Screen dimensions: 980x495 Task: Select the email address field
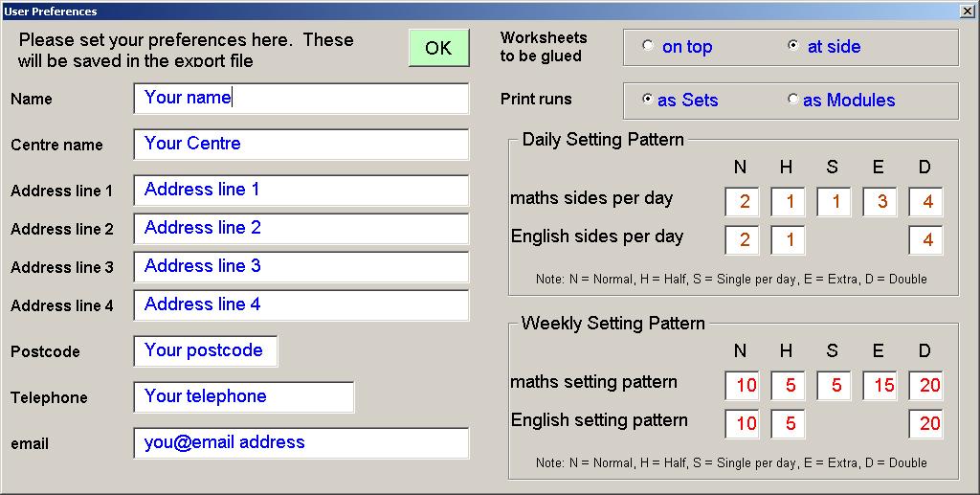301,443
